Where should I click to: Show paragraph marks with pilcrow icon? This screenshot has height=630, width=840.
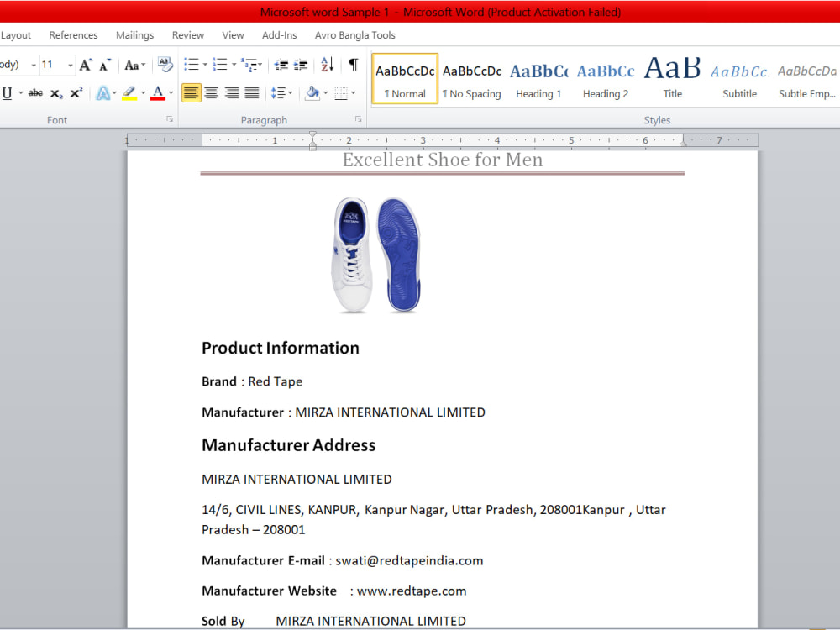pyautogui.click(x=354, y=65)
